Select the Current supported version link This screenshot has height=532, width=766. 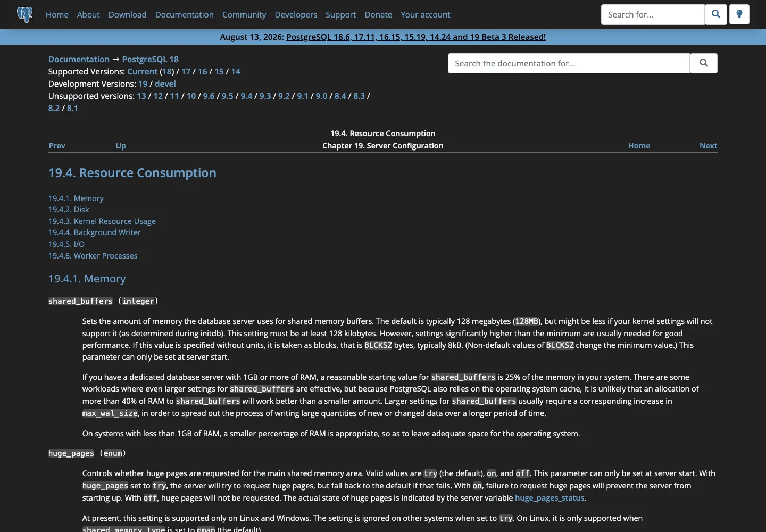pyautogui.click(x=143, y=71)
